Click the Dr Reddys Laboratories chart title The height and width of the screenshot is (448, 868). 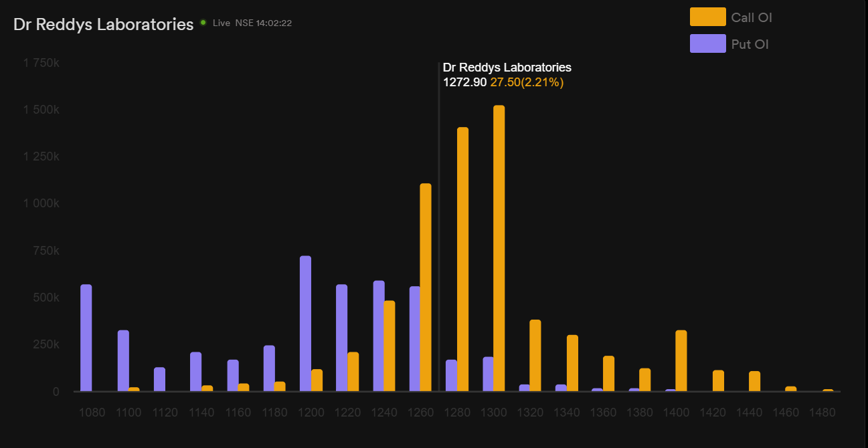click(x=104, y=24)
